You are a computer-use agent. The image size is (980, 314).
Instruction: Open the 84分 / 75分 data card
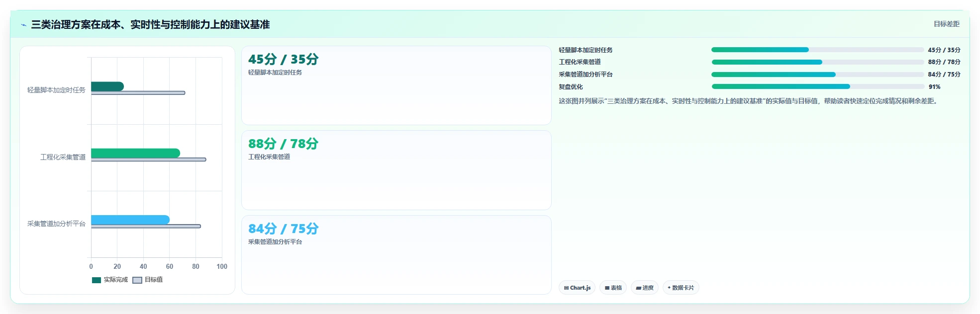click(x=396, y=255)
